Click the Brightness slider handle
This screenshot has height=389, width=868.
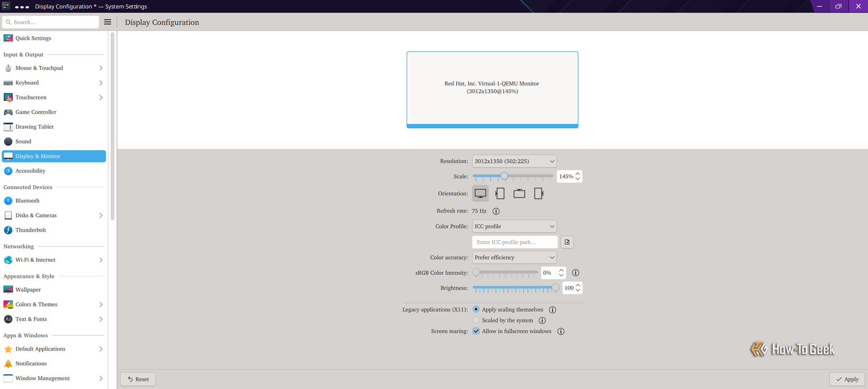coord(556,288)
